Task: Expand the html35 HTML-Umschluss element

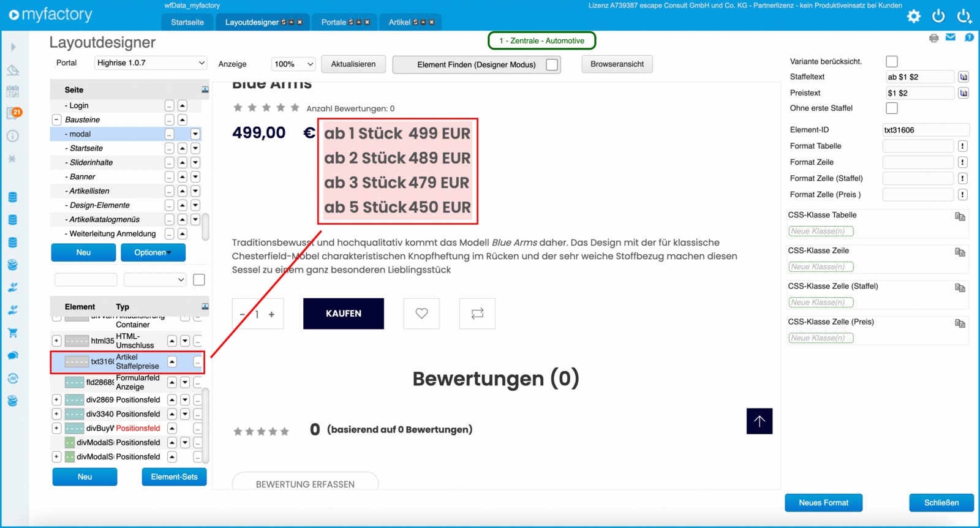Action: 56,341
